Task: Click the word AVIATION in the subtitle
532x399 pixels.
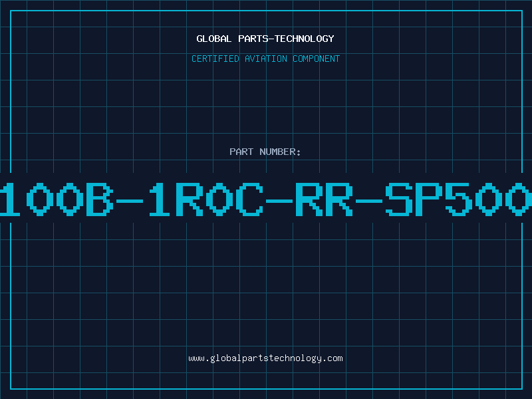Action: click(266, 59)
